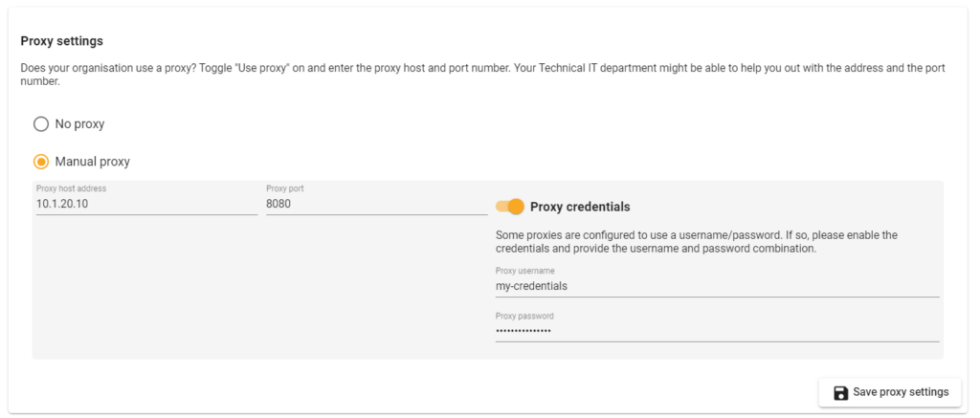This screenshot has height=418, width=980.
Task: Select the "Manual proxy" radio button
Action: point(41,162)
